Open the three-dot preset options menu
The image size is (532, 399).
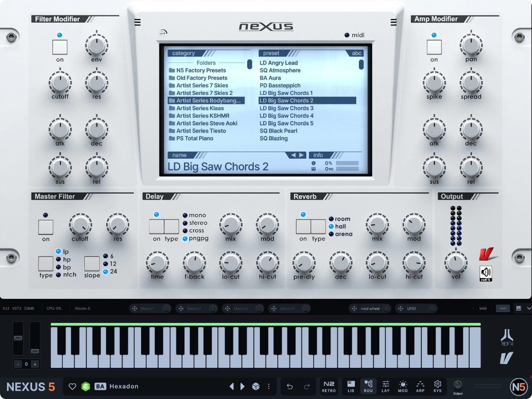click(269, 386)
